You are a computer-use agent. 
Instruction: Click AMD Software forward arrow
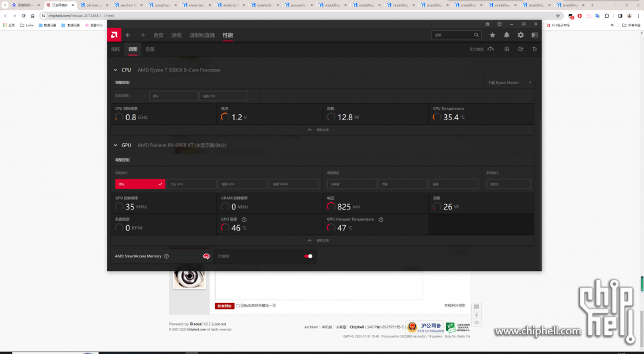click(x=142, y=35)
